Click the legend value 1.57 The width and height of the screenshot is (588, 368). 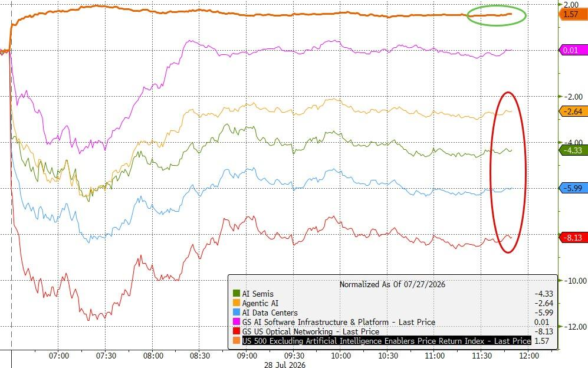point(542,341)
